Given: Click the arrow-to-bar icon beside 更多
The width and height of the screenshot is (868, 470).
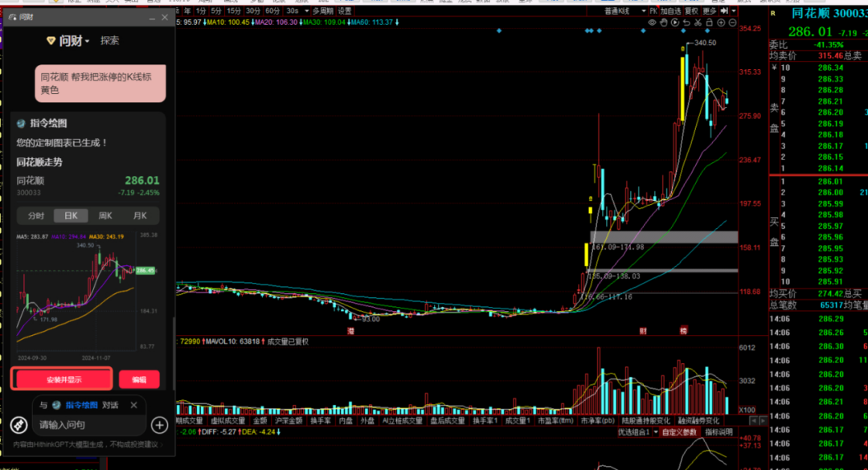Looking at the screenshot, I should click(x=724, y=11).
